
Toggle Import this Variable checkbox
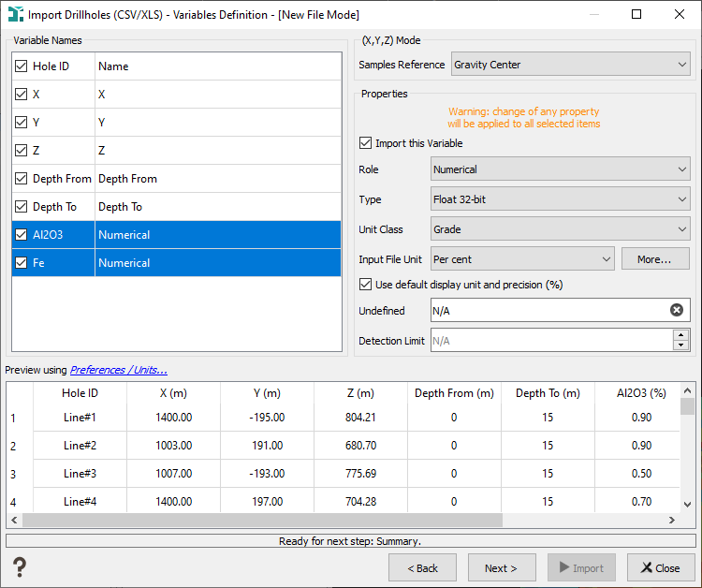coord(365,143)
